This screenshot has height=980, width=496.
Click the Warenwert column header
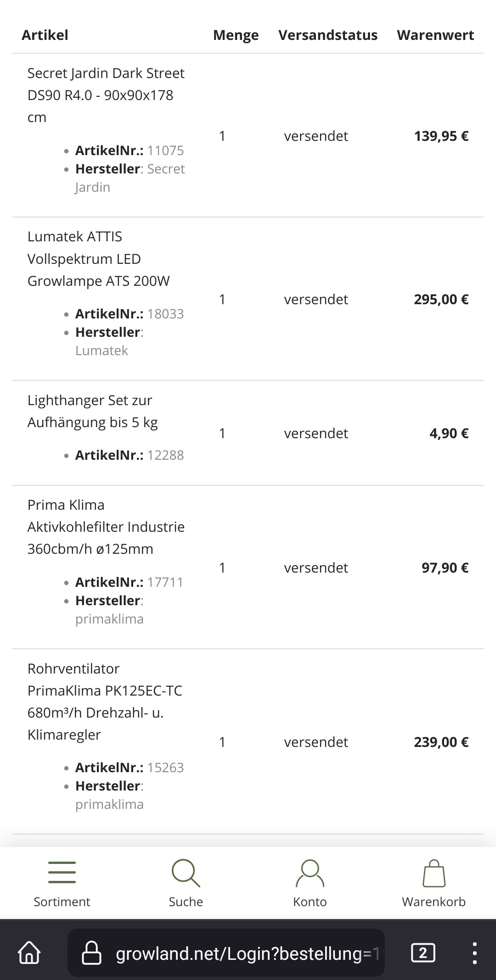pos(435,35)
